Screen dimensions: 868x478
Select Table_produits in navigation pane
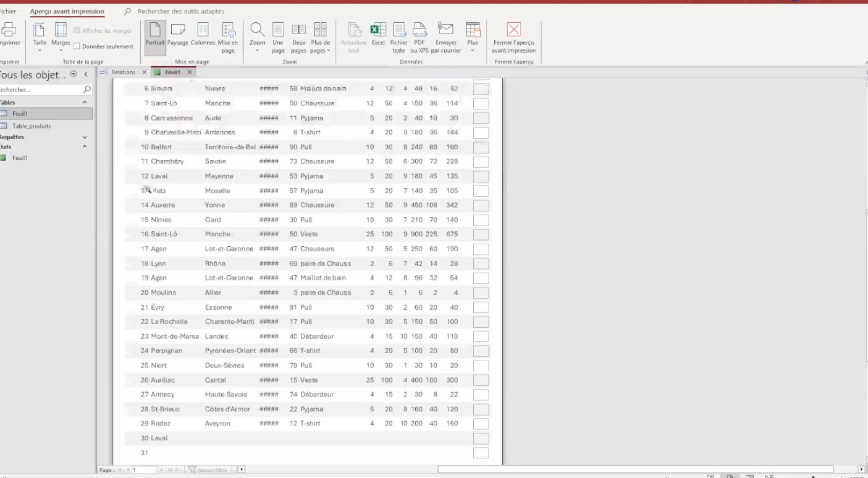[46, 126]
